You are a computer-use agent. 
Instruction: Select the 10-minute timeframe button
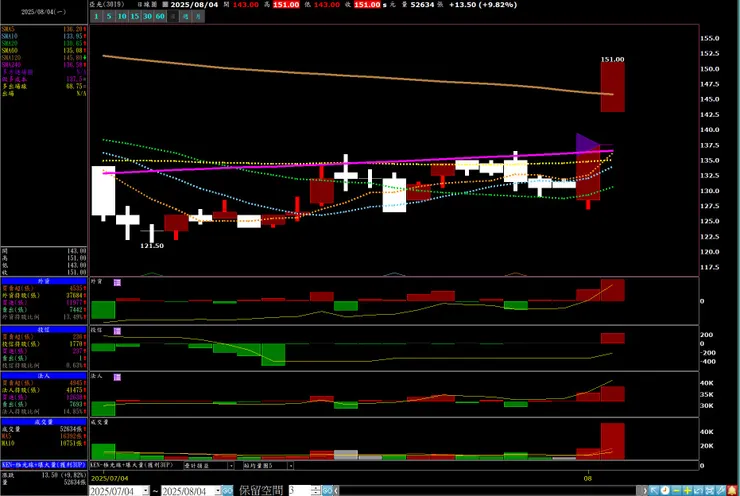pyautogui.click(x=122, y=17)
